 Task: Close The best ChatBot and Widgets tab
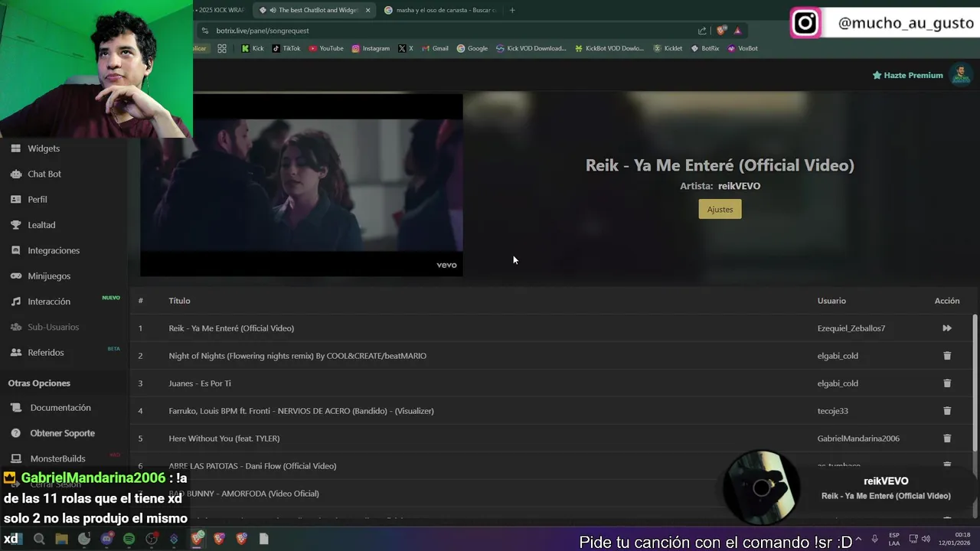(x=367, y=10)
